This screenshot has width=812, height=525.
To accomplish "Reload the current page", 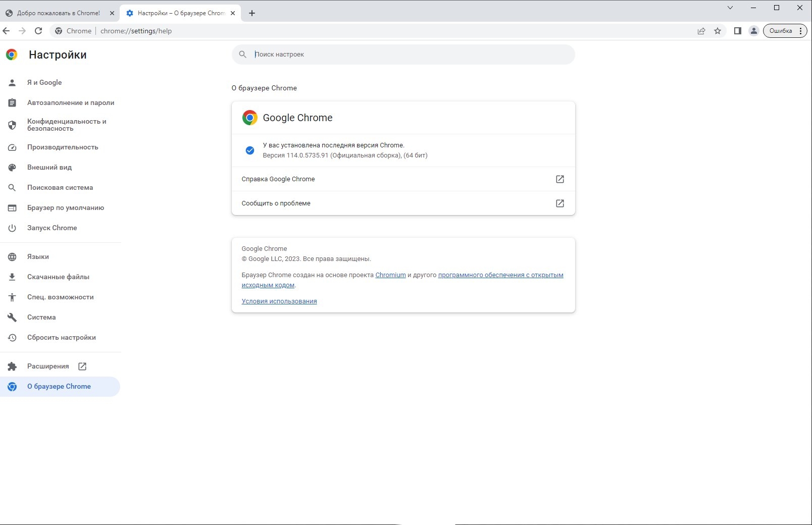I will [38, 31].
